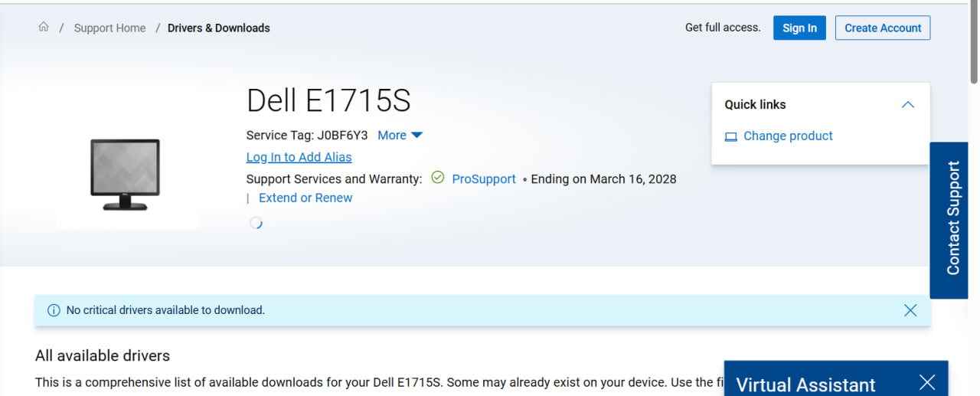Click the laptop icon beside Change product
This screenshot has width=980, height=396.
pos(731,136)
